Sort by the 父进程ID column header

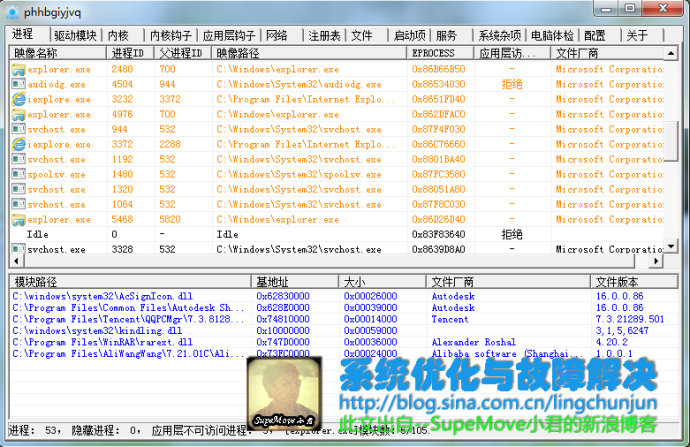click(x=183, y=53)
